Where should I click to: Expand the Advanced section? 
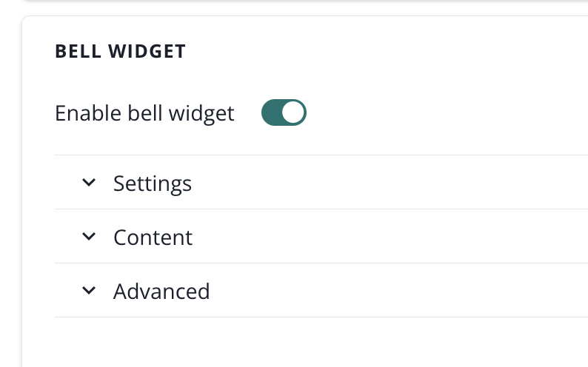click(161, 291)
